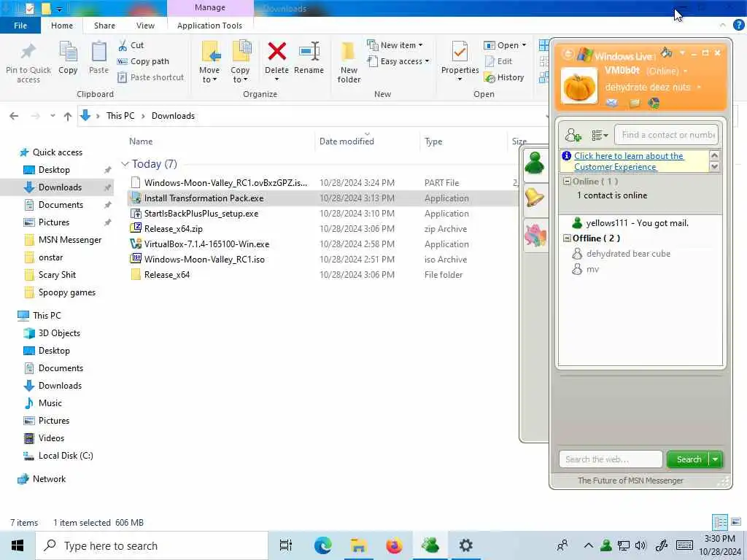Collapse the Offline (2) contact group

[x=567, y=238]
